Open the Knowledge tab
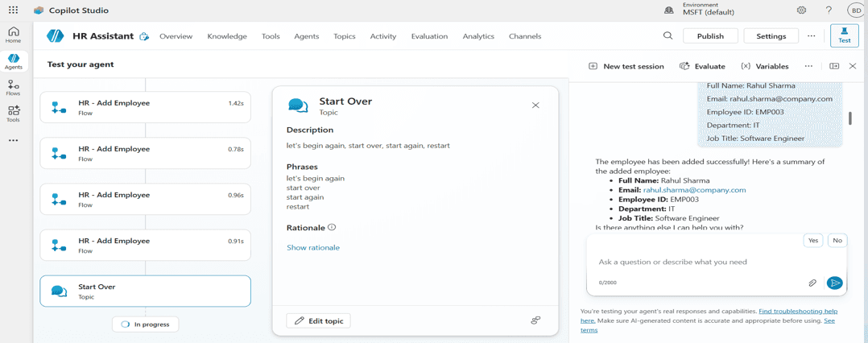This screenshot has width=868, height=343. click(x=227, y=36)
